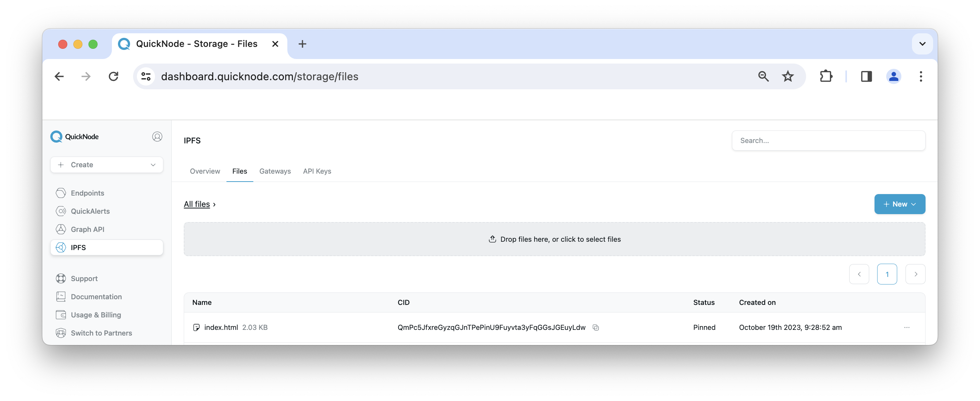Viewport: 980px width, 401px height.
Task: Click the Name column header
Action: point(202,303)
